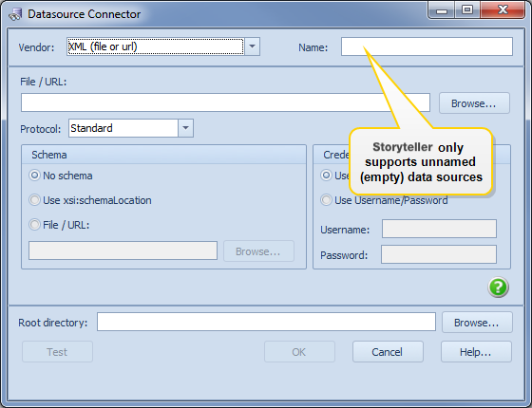The height and width of the screenshot is (408, 532).
Task: Click the Datasource Connector title bar icon
Action: pos(15,14)
